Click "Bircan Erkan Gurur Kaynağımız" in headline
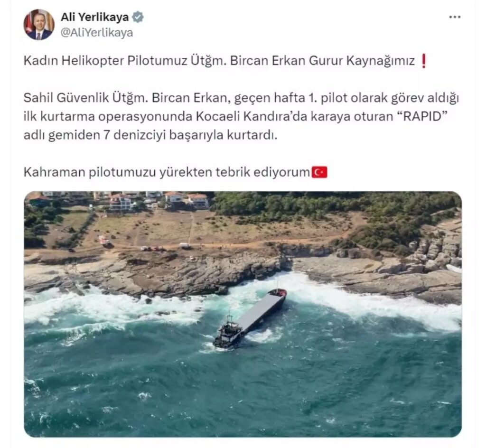The image size is (486, 448). coord(322,61)
